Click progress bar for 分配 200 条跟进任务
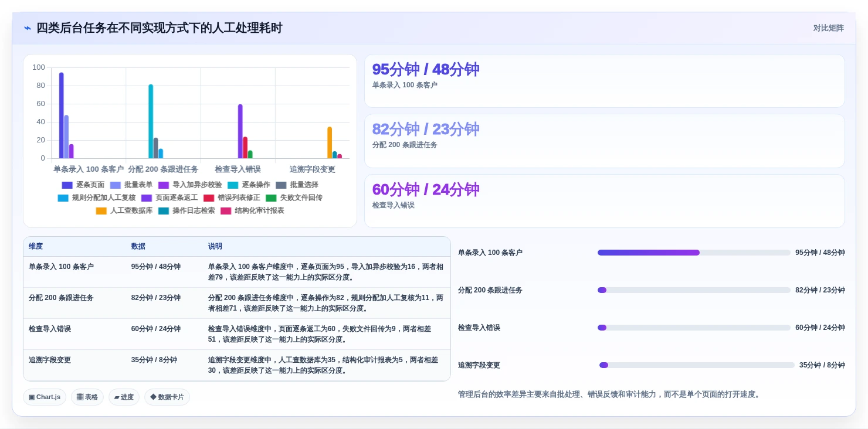 coord(694,290)
